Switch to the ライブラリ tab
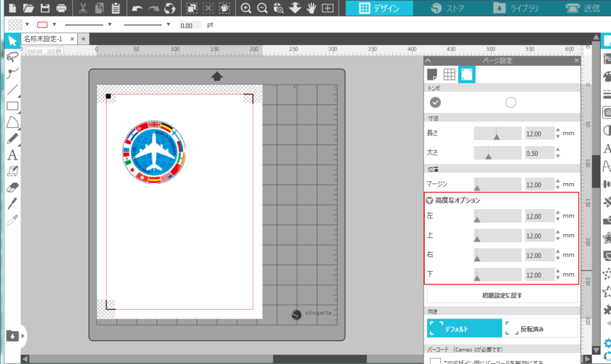 coord(516,8)
